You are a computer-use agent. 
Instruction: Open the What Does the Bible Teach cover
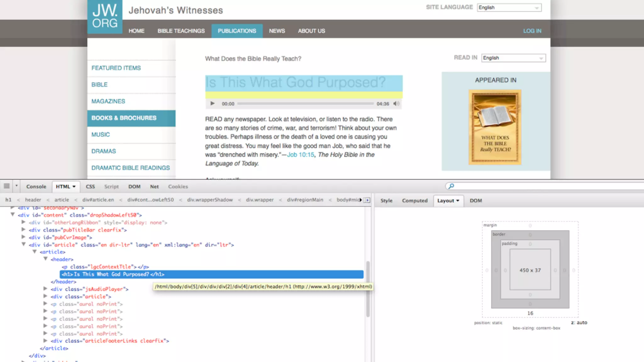[495, 127]
